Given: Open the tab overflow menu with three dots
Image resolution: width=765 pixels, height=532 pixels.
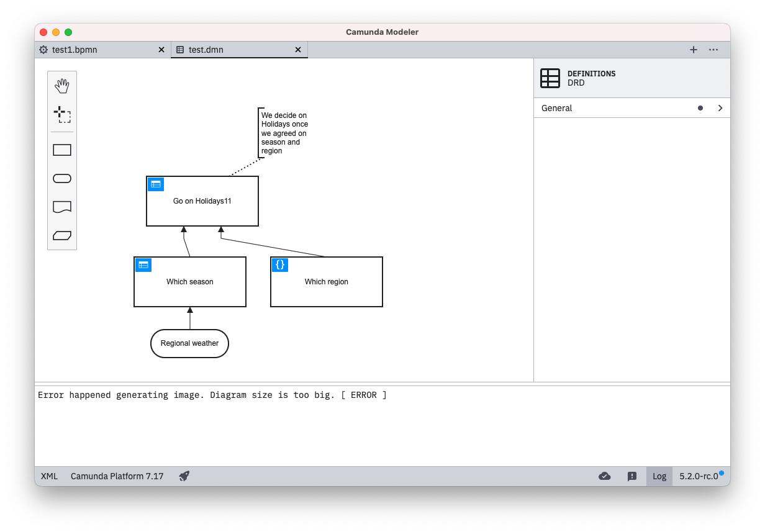Looking at the screenshot, I should pyautogui.click(x=713, y=50).
